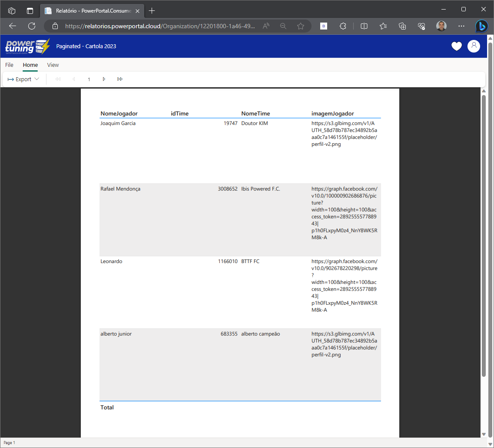Image resolution: width=494 pixels, height=448 pixels.
Task: Click the page number box in toolbar
Action: coord(89,79)
